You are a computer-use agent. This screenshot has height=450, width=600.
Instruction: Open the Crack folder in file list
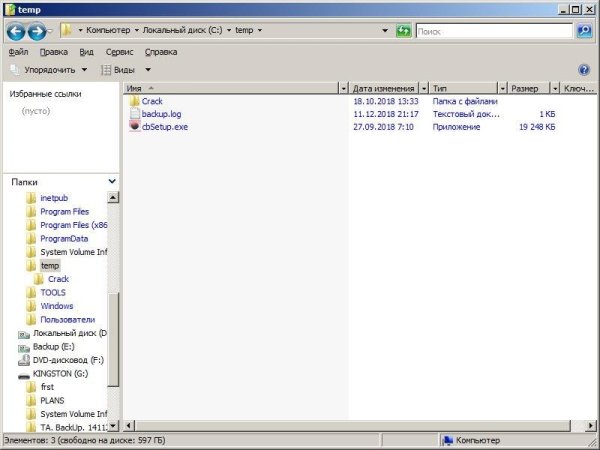(x=152, y=101)
